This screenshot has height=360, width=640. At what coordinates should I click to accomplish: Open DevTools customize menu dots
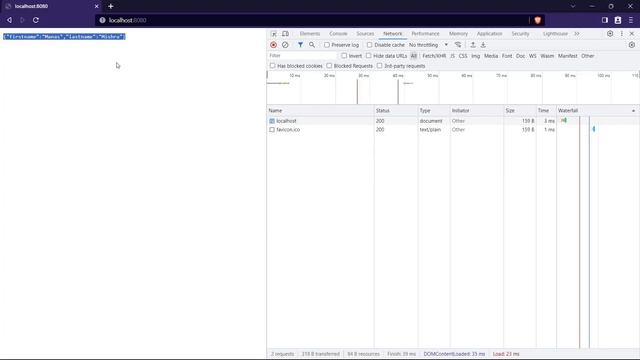622,34
